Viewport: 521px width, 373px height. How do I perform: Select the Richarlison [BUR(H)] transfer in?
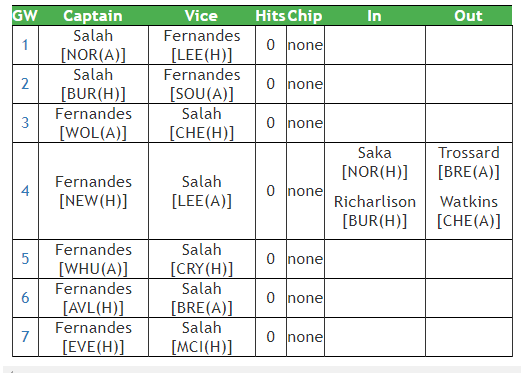pos(375,211)
